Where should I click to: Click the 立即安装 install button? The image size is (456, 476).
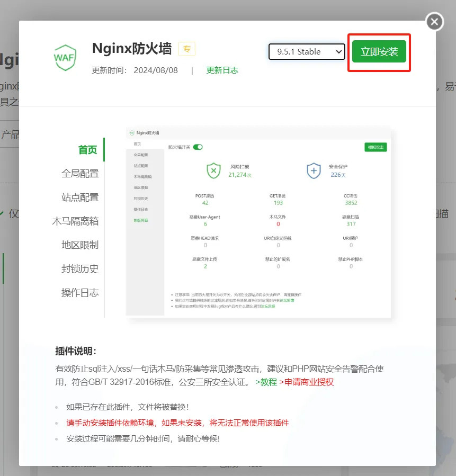[x=379, y=52]
